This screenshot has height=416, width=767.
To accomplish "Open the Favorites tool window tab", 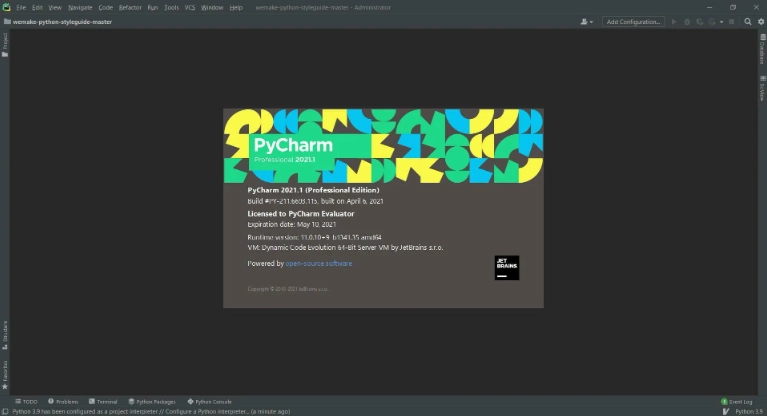I will tap(5, 375).
